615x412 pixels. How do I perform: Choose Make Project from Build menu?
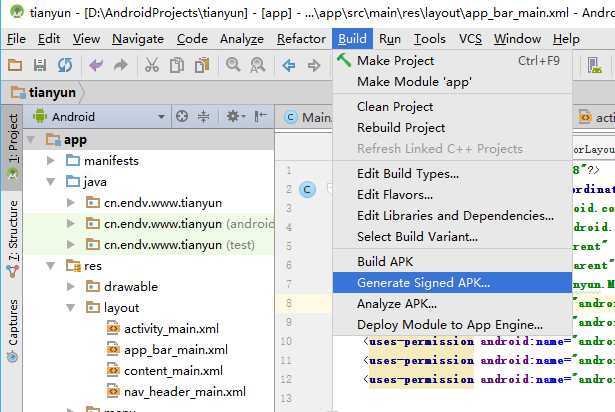pyautogui.click(x=452, y=61)
